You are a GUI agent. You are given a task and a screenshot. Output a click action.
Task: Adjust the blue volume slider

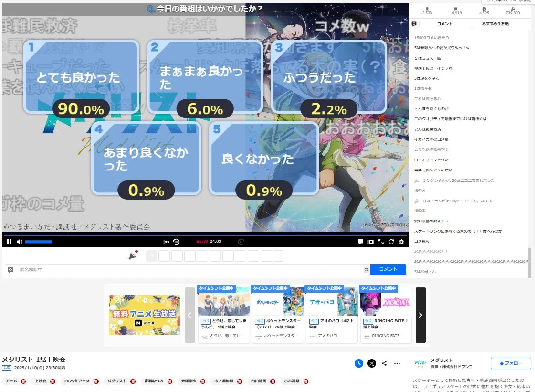(x=39, y=242)
